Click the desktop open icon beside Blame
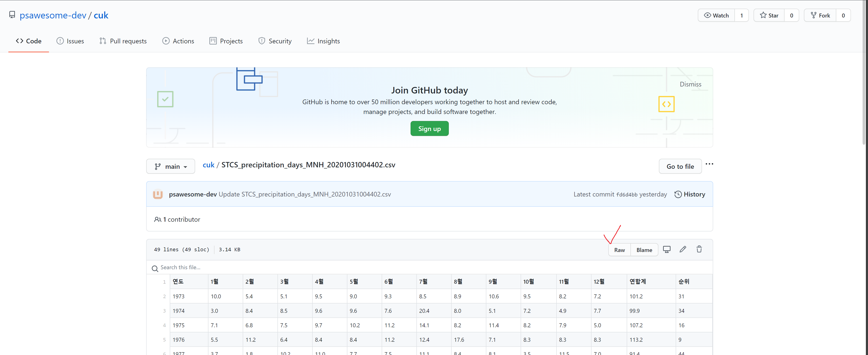The width and height of the screenshot is (868, 355). 667,249
